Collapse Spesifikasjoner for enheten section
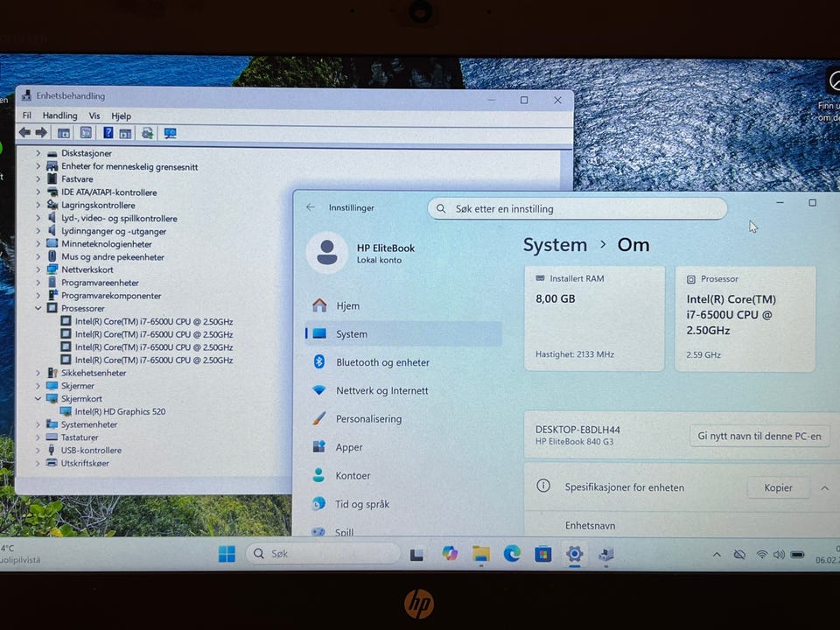The image size is (840, 630). (824, 488)
